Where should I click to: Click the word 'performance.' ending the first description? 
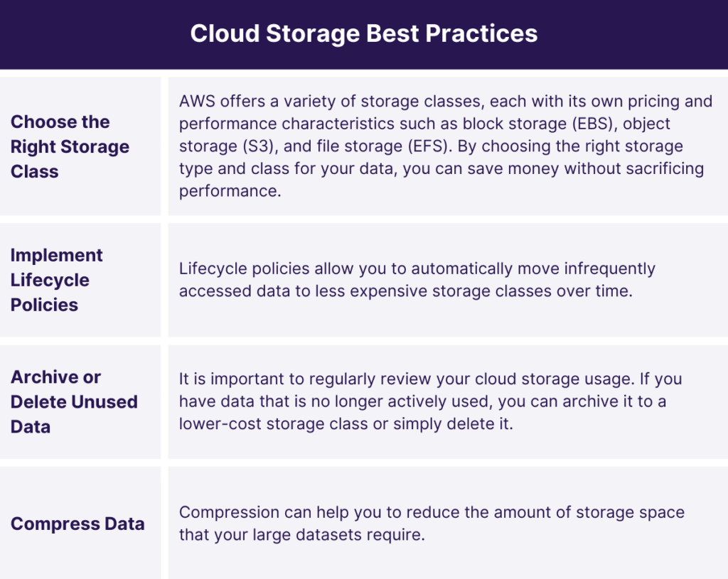pos(230,191)
